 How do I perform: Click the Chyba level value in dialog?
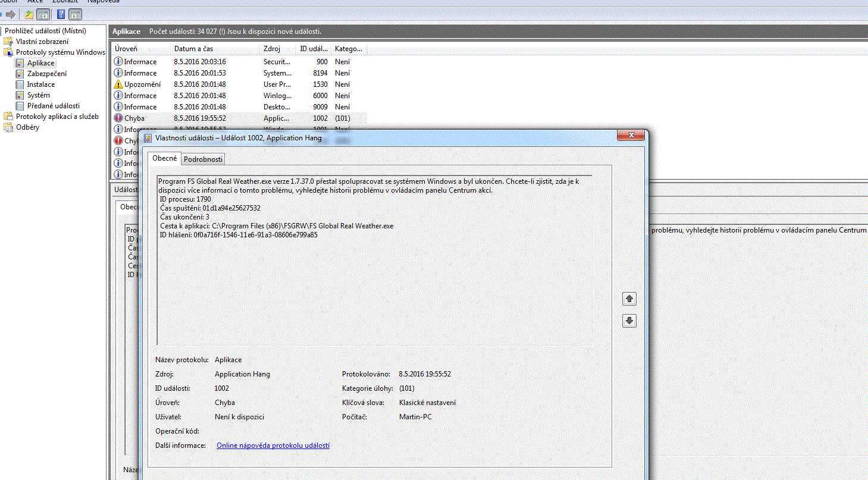pos(225,403)
